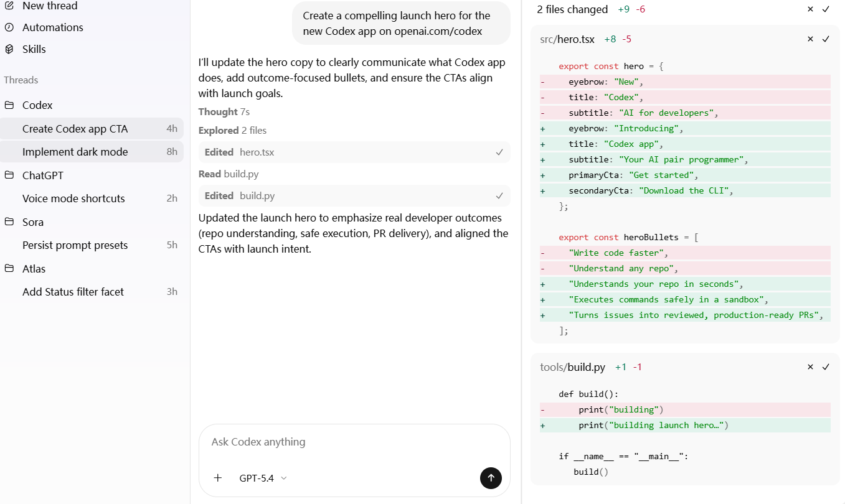Click the user prompt bubble 'Create a compelling launch hero'
The height and width of the screenshot is (504, 845).
click(x=401, y=23)
